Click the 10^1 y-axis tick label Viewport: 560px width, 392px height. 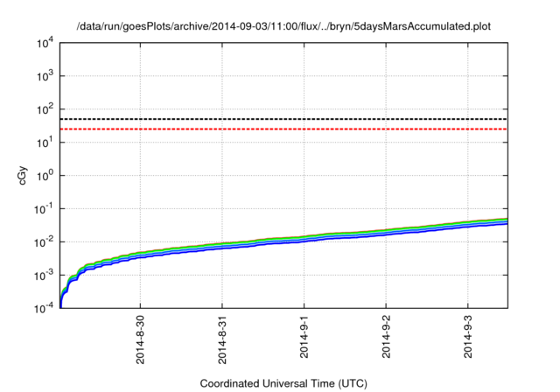(x=45, y=143)
